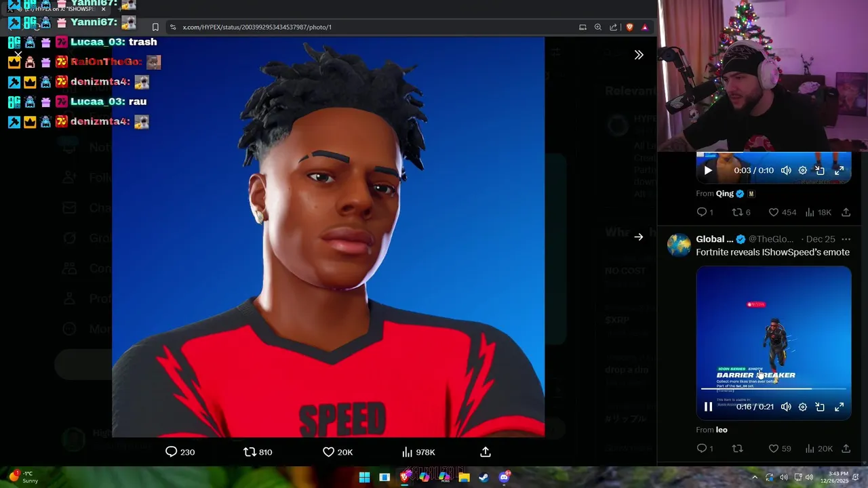
Task: Play the Qing video at 0:03
Action: pos(708,171)
